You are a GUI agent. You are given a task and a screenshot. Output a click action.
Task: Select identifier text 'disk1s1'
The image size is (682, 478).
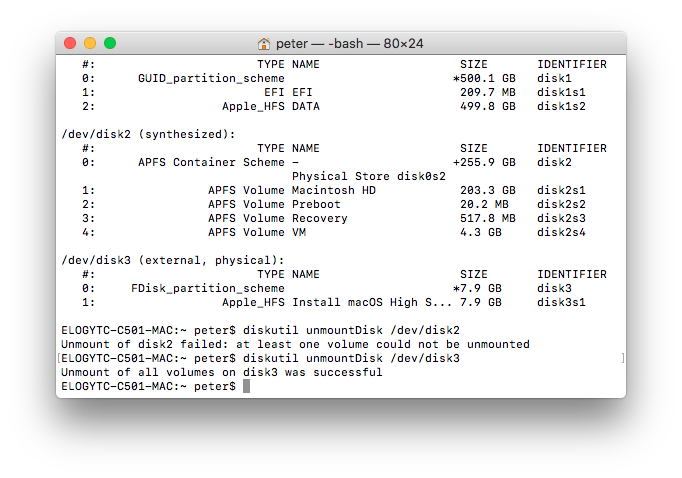[561, 92]
